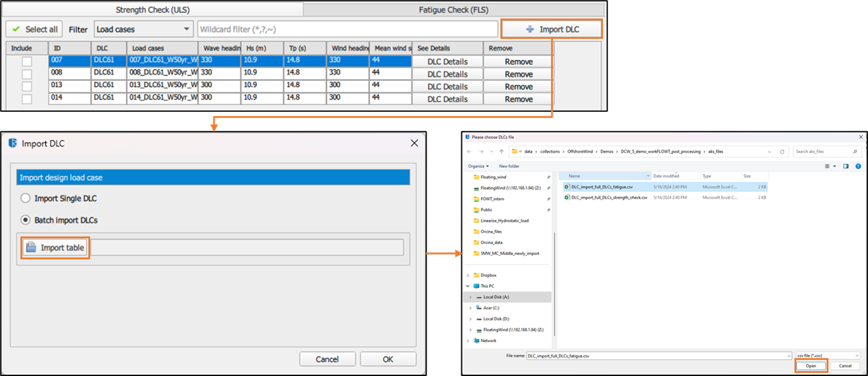Expand the Dropbox tree node
This screenshot has width=868, height=376.
(469, 275)
